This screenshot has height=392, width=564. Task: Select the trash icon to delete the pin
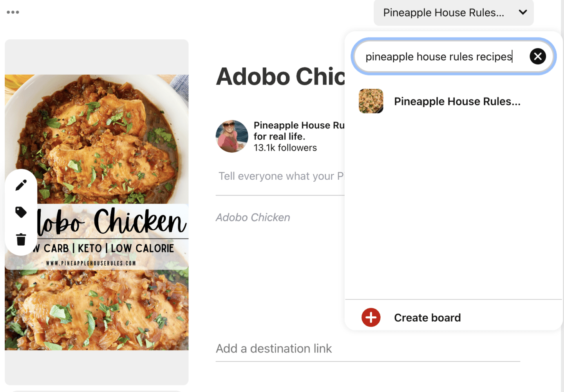point(21,240)
